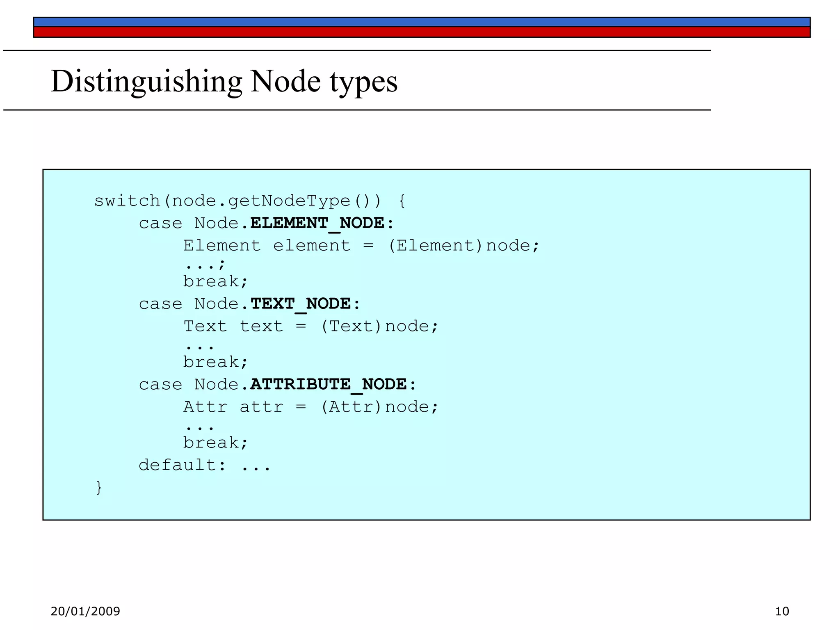The width and height of the screenshot is (840, 630).
Task: Click the 'break;' after the Element line
Action: [216, 281]
